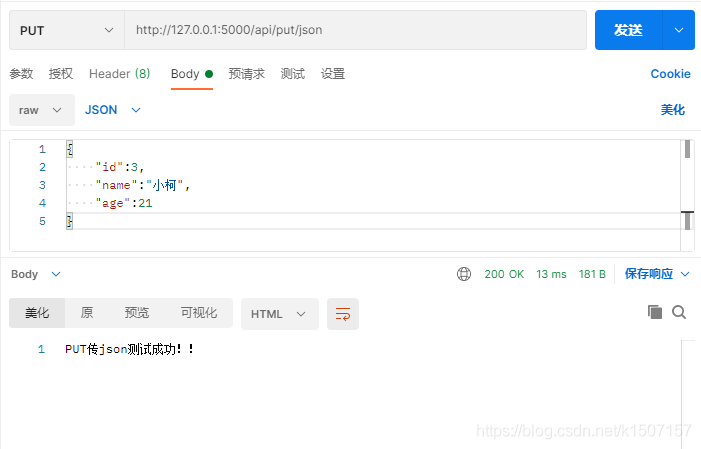
Task: Open the Cookie link
Action: click(670, 74)
